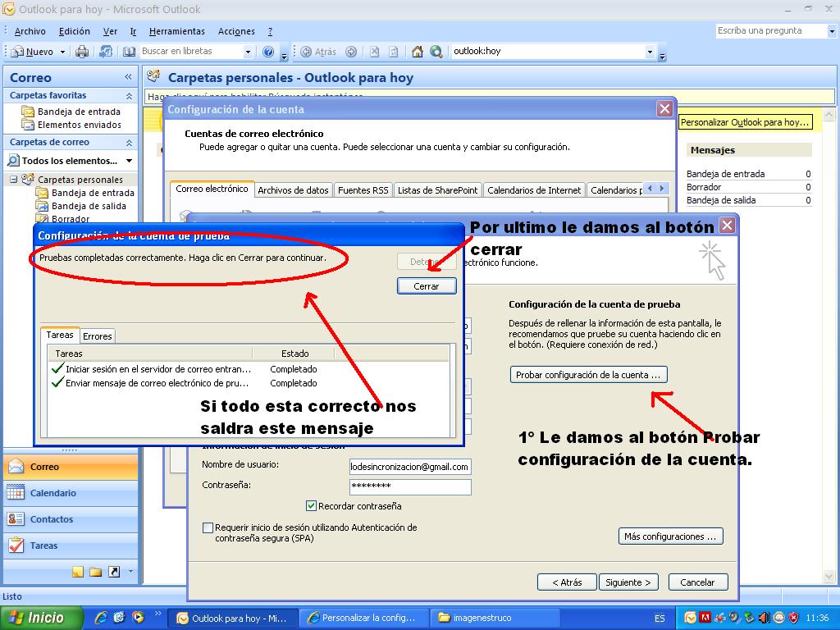Collapse Carpetas favoritas section
This screenshot has height=630, width=840.
click(129, 96)
